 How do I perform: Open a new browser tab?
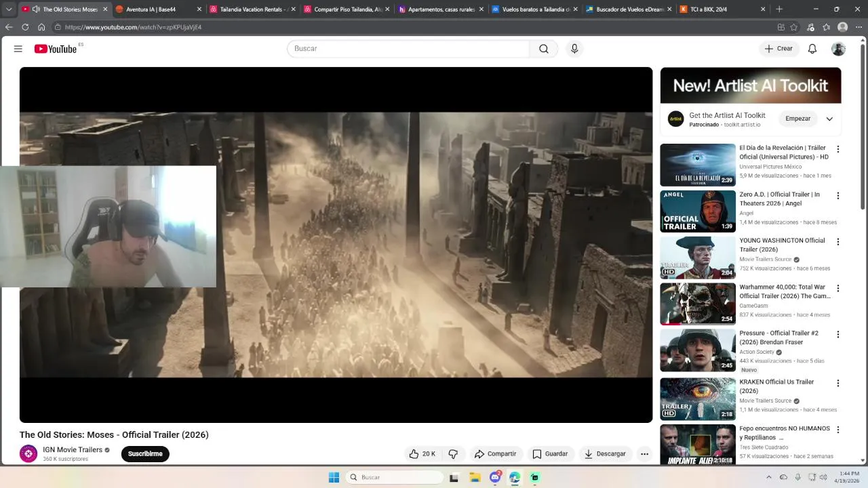click(779, 9)
